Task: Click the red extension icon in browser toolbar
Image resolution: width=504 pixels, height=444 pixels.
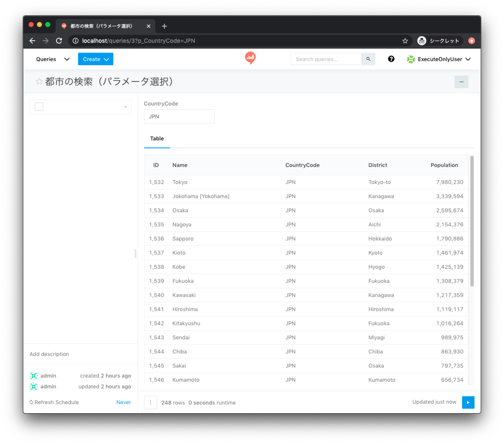Action: [x=472, y=41]
